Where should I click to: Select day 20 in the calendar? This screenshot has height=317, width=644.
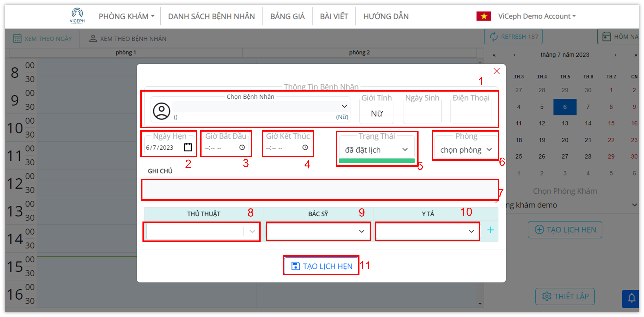565,140
